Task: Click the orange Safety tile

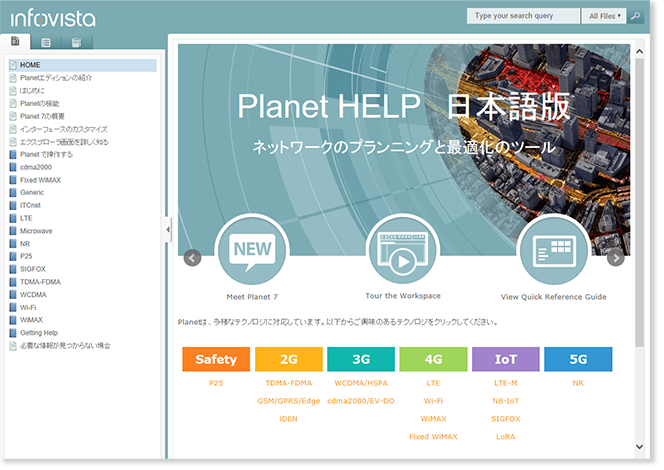Action: [216, 359]
